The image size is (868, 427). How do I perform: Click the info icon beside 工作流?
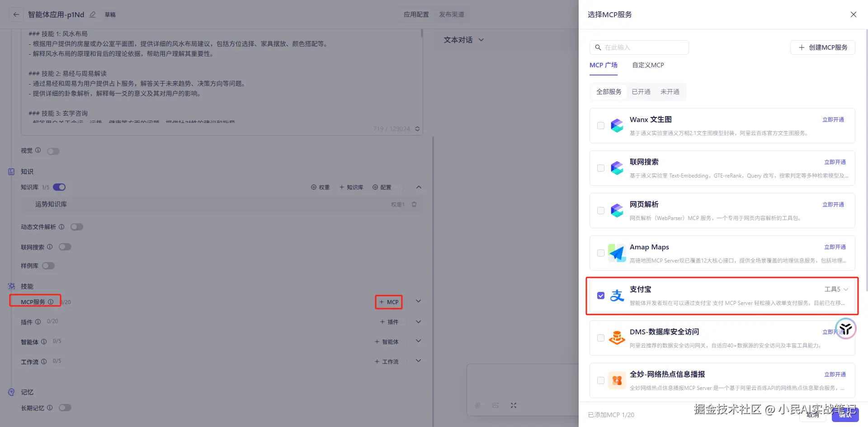click(44, 361)
